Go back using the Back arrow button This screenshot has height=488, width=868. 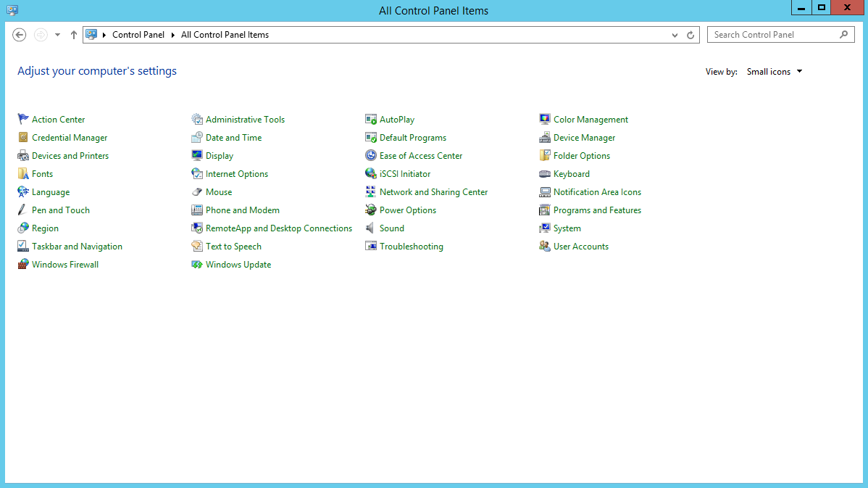(x=20, y=35)
